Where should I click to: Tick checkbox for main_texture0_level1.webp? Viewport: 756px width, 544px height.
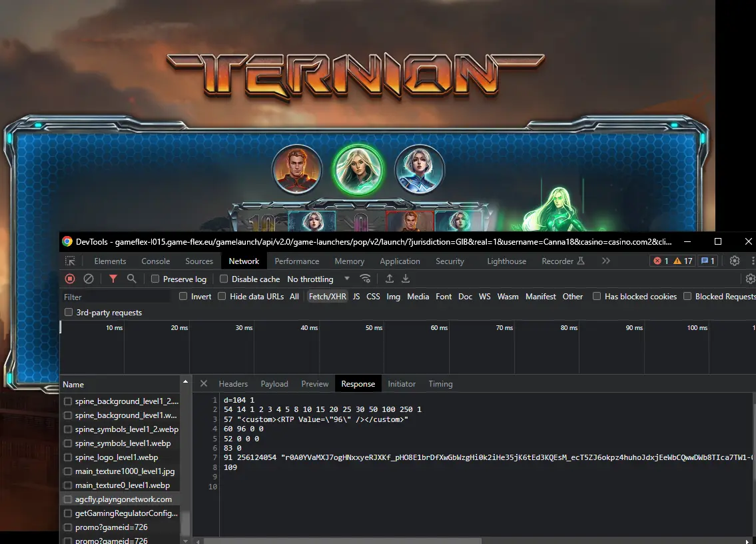(68, 485)
